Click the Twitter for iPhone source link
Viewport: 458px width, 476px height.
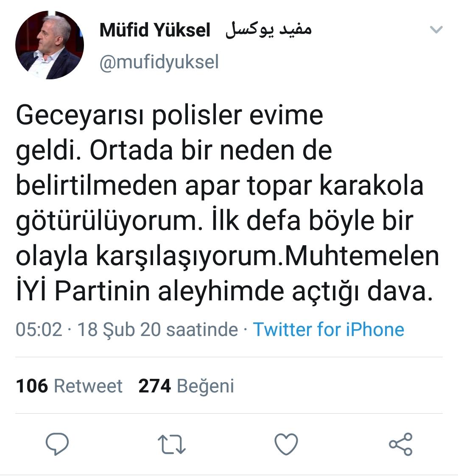[328, 330]
